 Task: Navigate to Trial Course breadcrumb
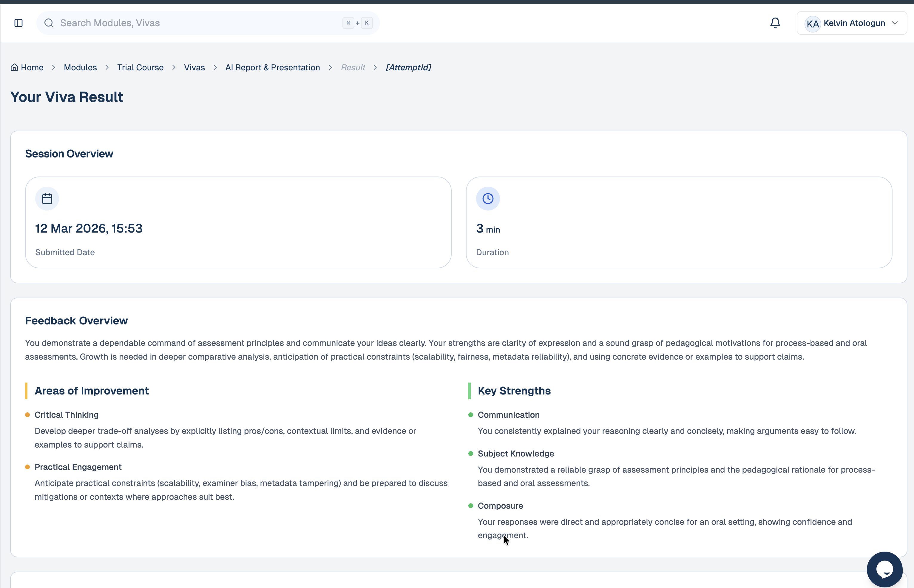click(140, 68)
